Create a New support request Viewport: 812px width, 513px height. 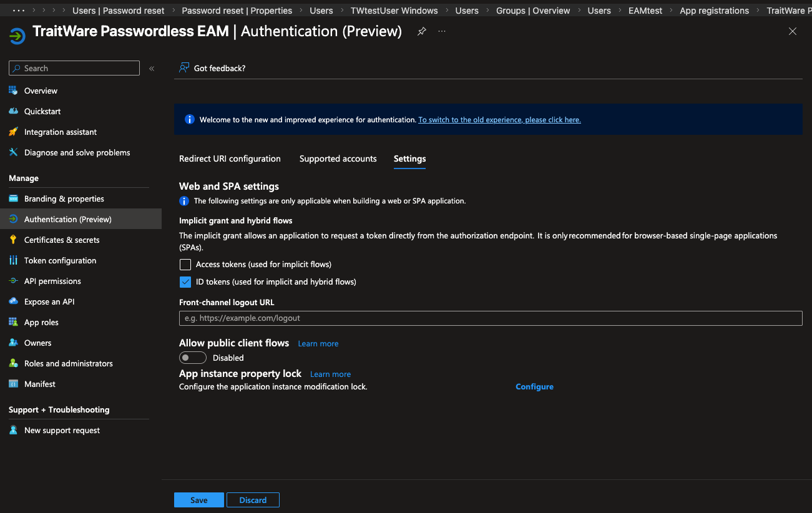pos(62,431)
